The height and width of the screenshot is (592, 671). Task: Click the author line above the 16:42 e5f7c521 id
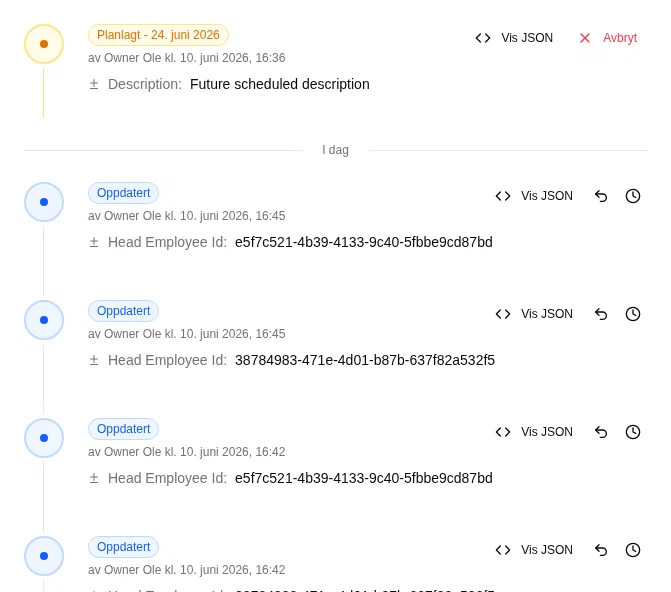[x=187, y=452]
